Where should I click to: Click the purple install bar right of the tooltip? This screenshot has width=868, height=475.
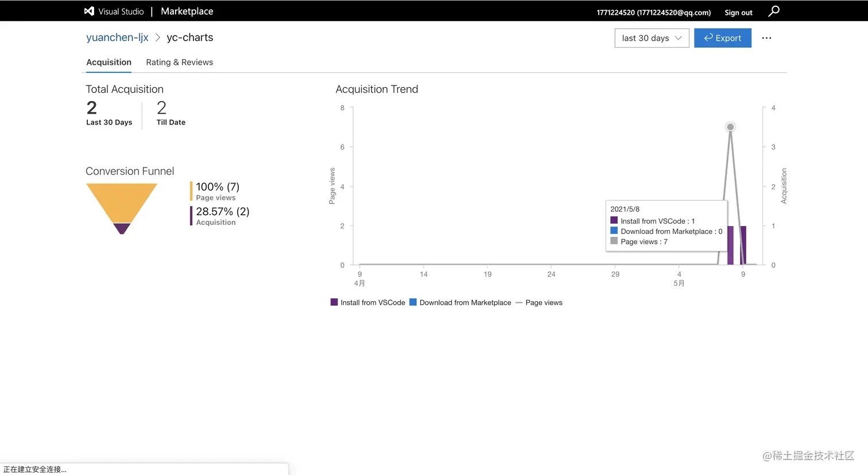click(x=743, y=245)
